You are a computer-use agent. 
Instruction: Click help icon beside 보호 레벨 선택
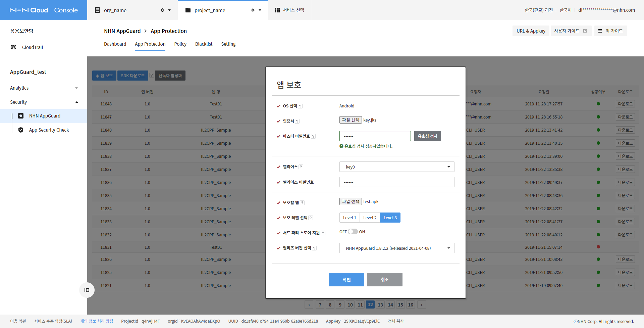311,218
